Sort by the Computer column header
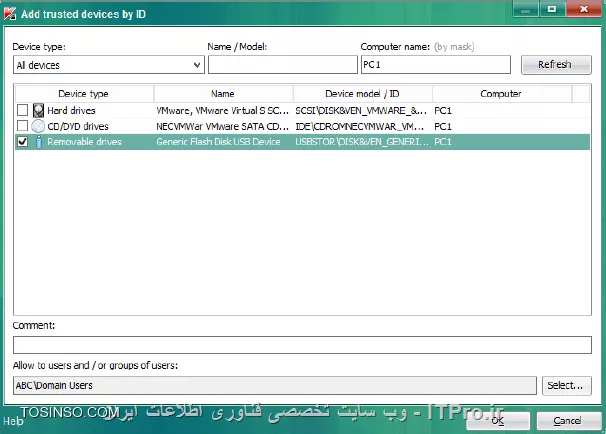Viewport: 606px width, 434px height. click(502, 94)
